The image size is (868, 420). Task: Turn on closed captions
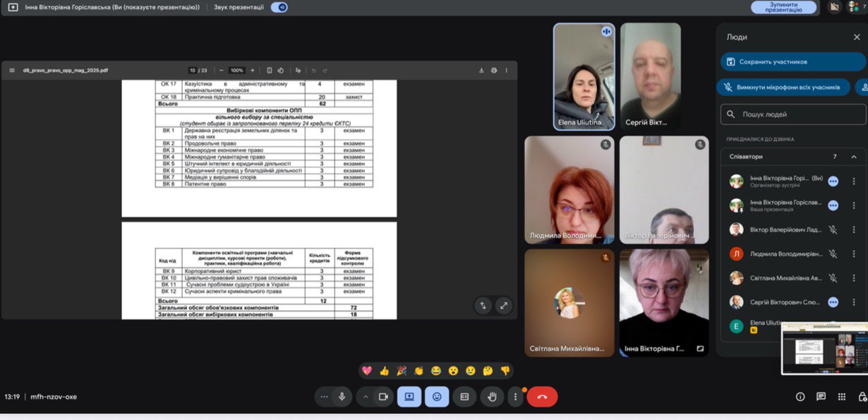pyautogui.click(x=464, y=397)
